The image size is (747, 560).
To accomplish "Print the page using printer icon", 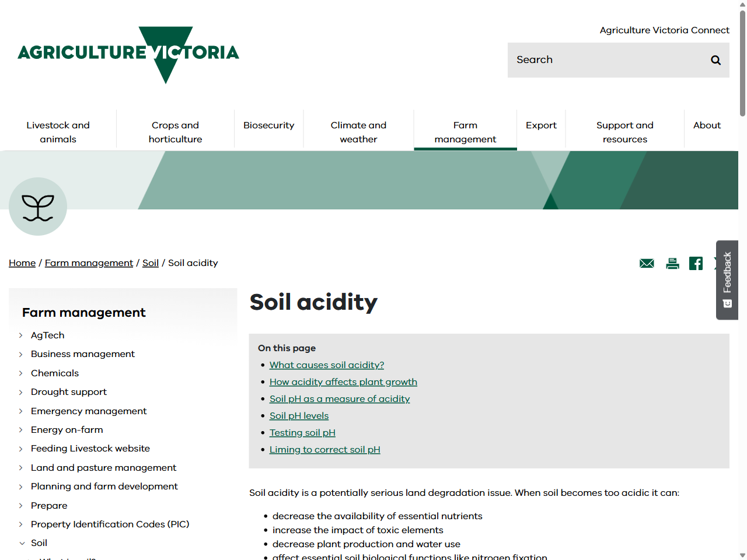I will coord(672,263).
